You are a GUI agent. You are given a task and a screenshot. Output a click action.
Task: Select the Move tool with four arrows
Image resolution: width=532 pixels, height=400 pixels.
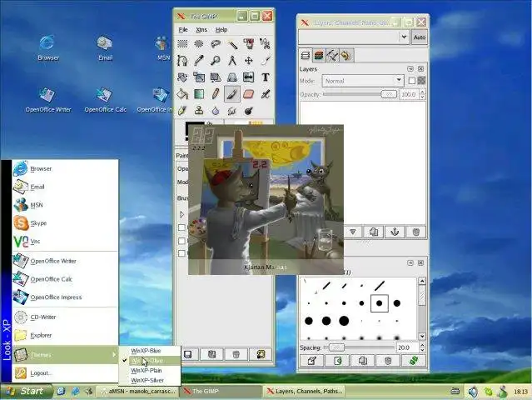249,61
